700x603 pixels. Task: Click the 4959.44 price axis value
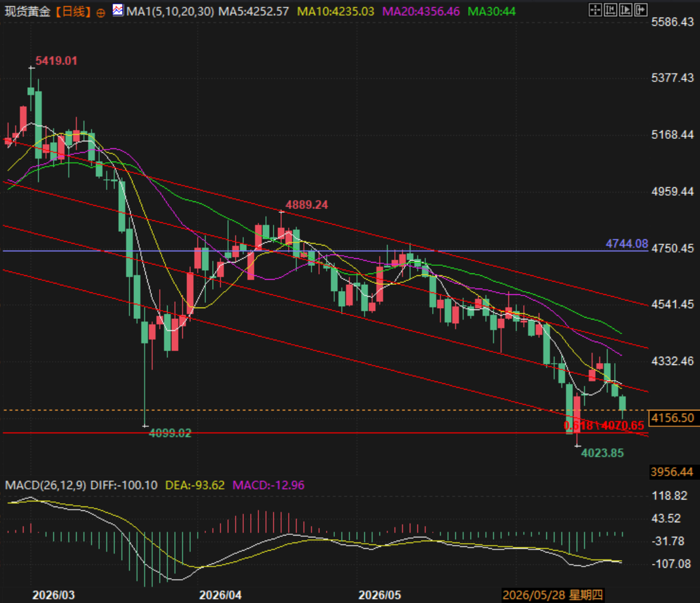tap(673, 191)
